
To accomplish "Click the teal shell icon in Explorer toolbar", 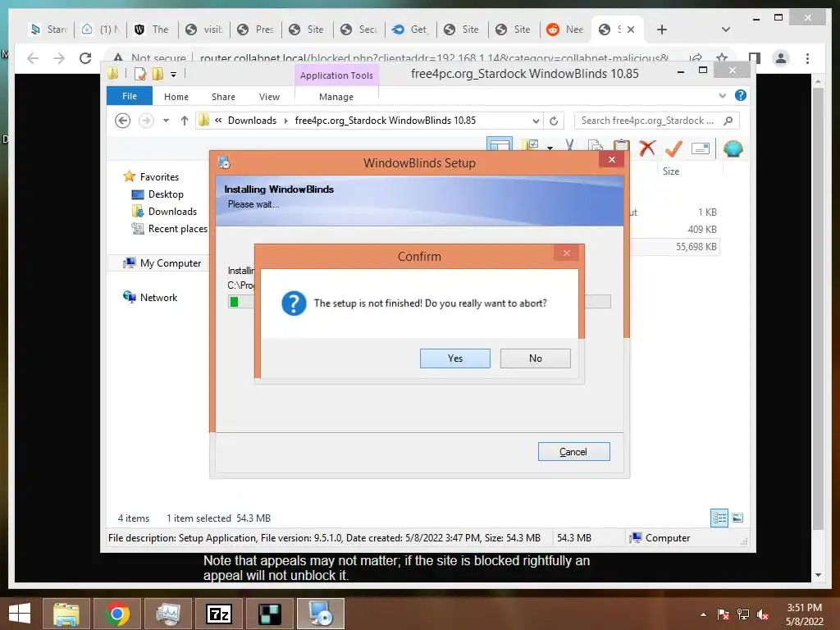I will [x=733, y=148].
